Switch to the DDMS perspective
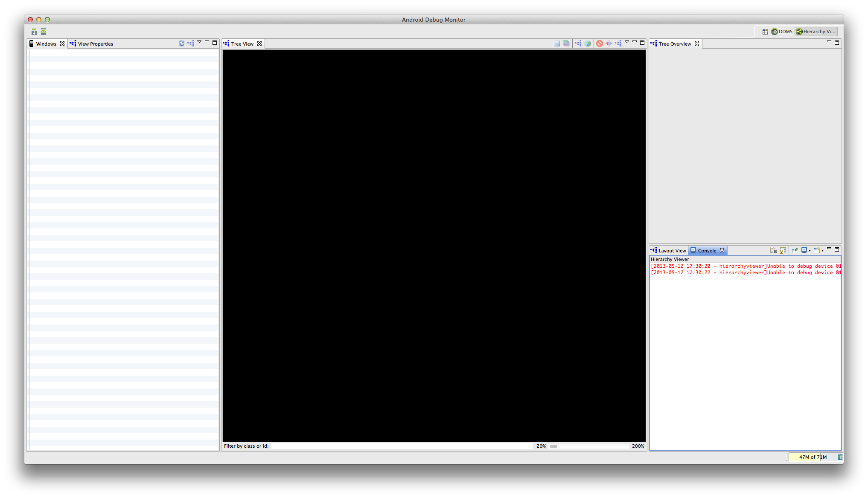868x498 pixels. 782,32
